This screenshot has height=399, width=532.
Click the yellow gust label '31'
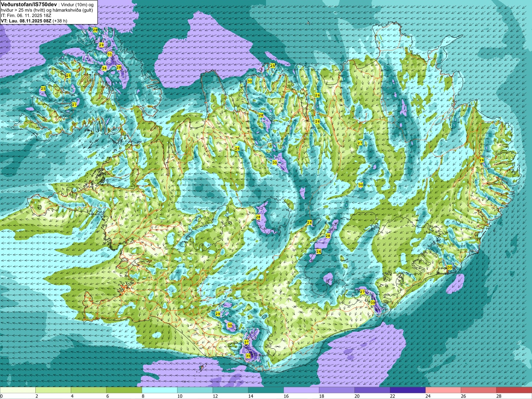[110, 54]
